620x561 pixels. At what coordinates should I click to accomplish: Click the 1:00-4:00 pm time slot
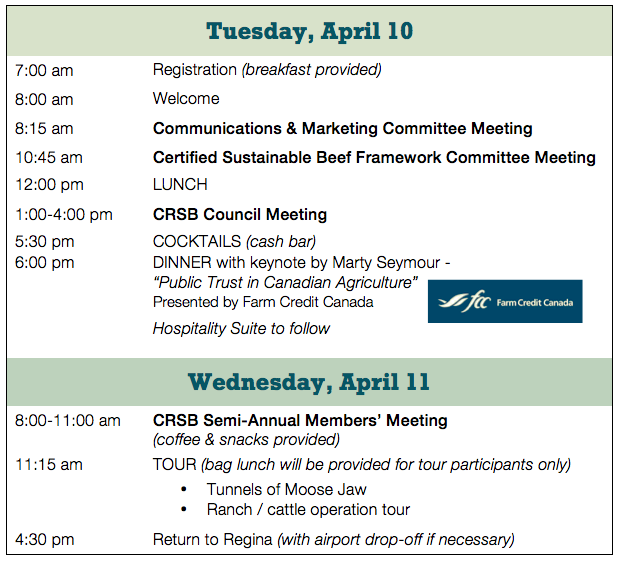point(64,215)
